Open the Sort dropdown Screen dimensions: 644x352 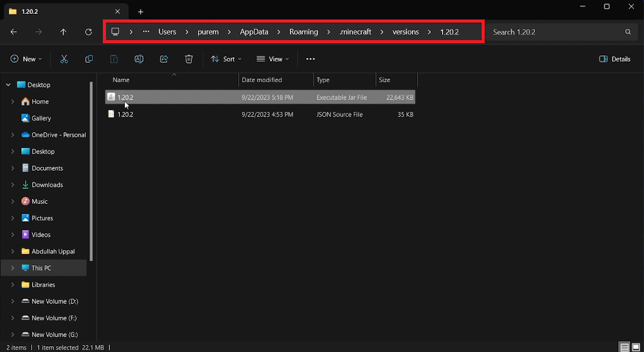tap(226, 59)
